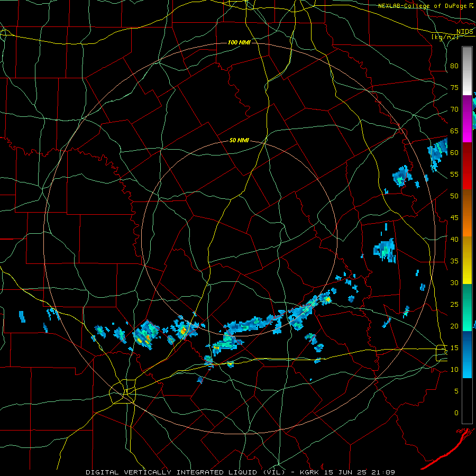Click the 20 value on the VIL scale
Screen dimensions: 476x476
(454, 326)
